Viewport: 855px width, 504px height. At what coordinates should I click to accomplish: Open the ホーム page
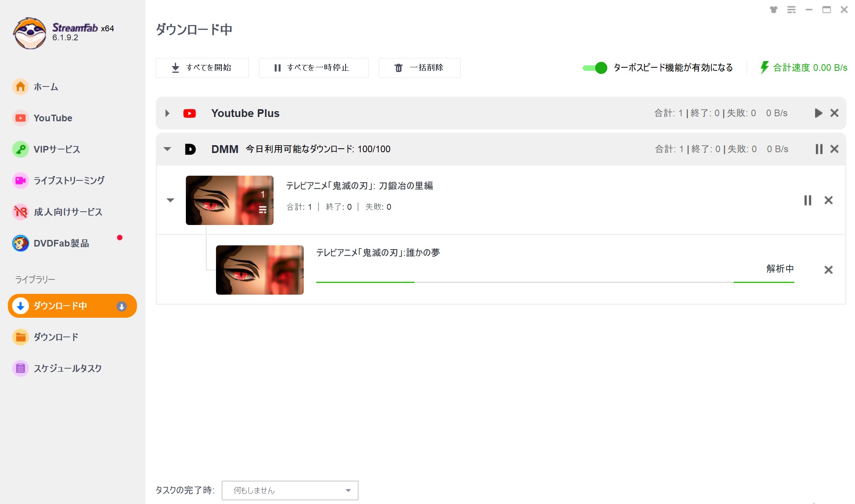click(x=46, y=86)
